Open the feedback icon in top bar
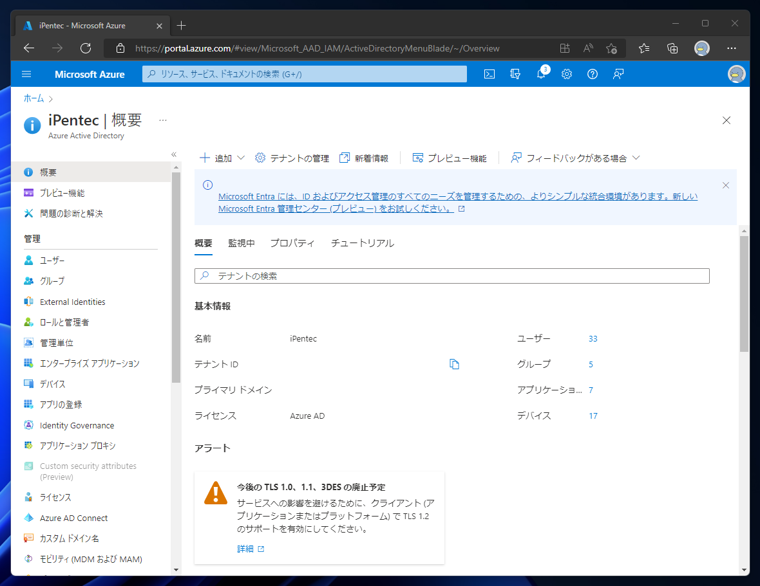 [x=618, y=74]
